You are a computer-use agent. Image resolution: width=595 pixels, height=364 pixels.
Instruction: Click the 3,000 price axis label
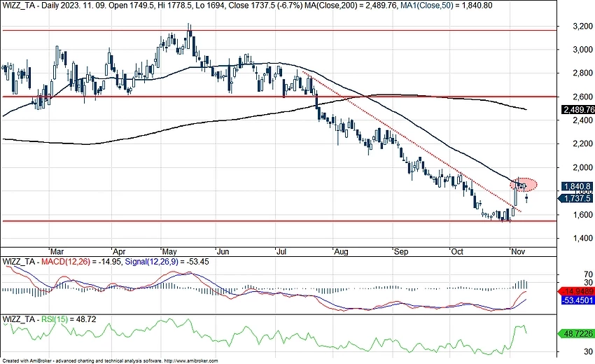(582, 49)
